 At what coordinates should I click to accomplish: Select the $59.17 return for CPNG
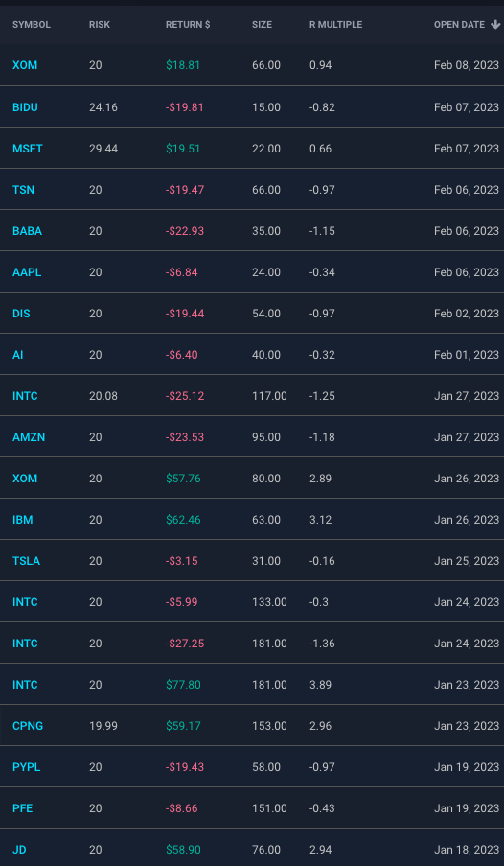(x=183, y=726)
